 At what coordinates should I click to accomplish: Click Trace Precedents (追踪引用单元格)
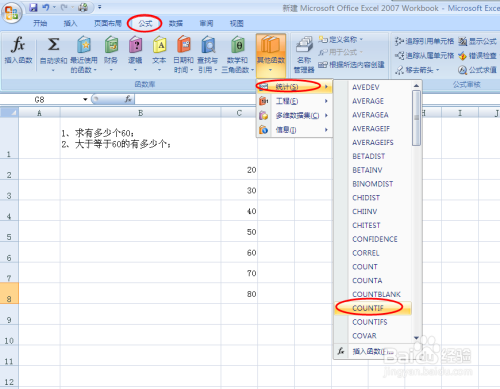[424, 41]
